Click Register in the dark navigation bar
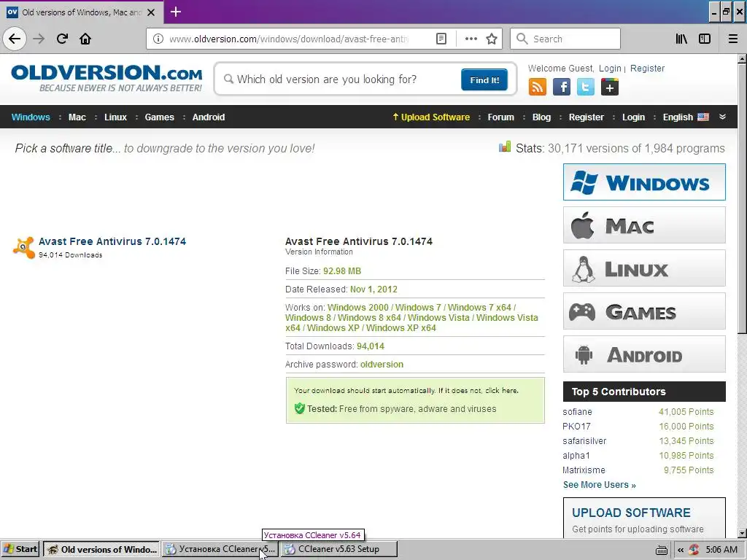Viewport: 747px width, 560px height. coord(586,117)
